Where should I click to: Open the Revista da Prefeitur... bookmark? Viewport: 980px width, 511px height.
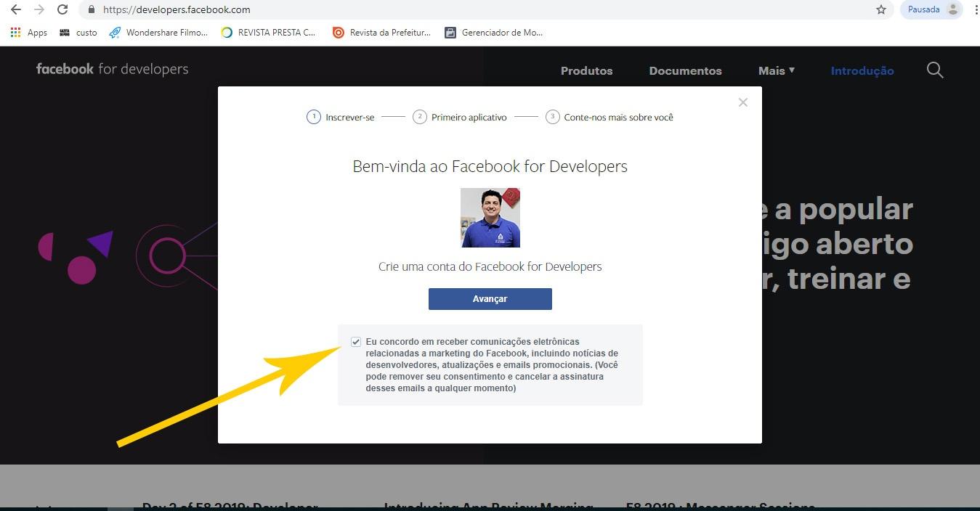click(381, 33)
